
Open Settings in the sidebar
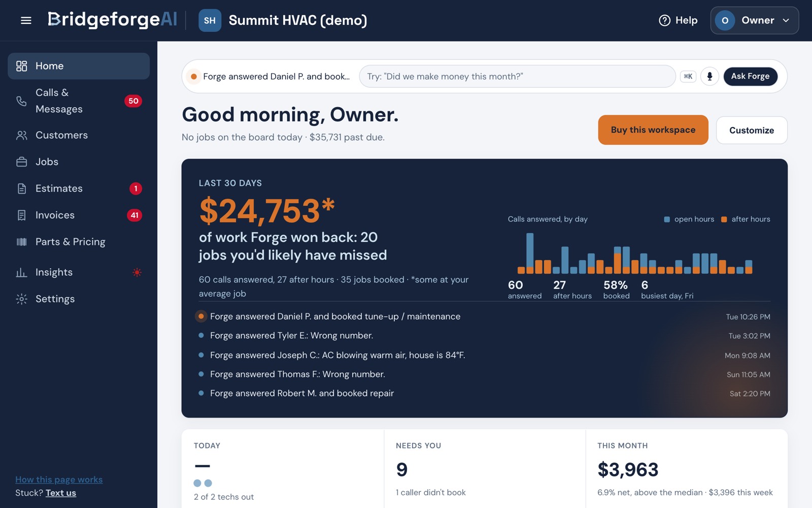(79, 299)
